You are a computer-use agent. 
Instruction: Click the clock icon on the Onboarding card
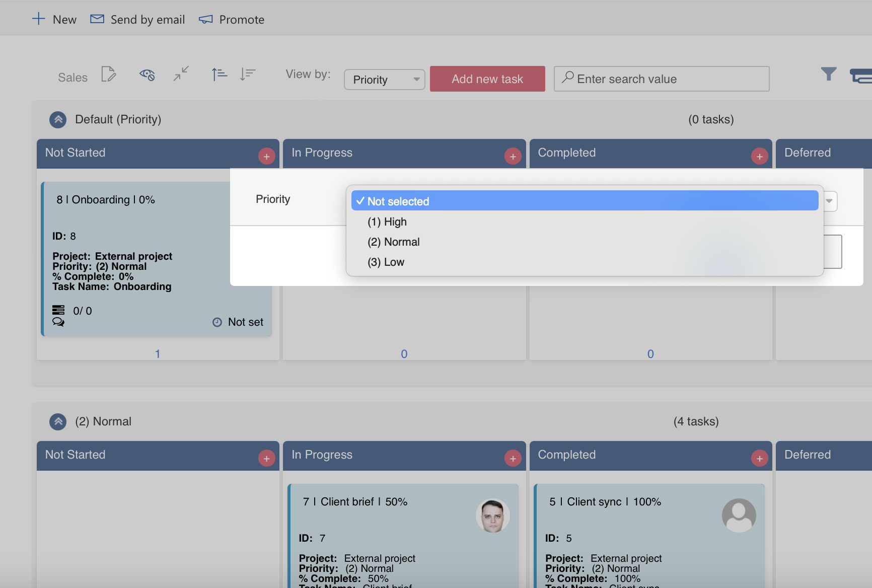tap(216, 322)
